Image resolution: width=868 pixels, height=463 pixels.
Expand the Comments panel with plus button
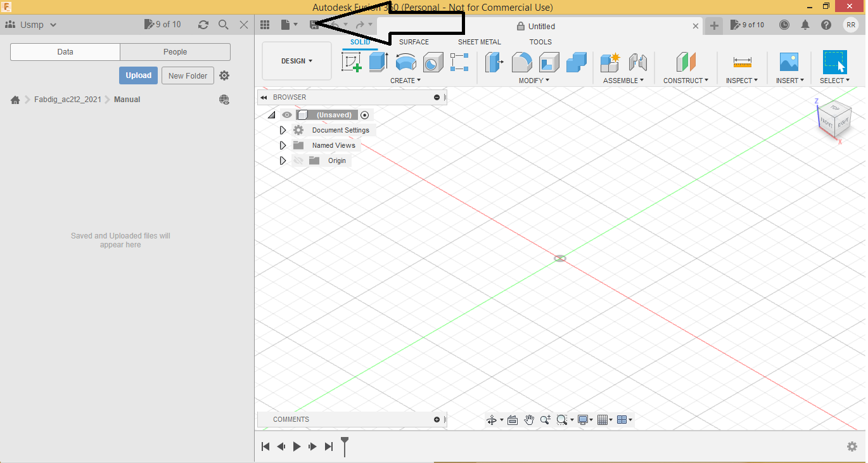[x=437, y=419]
